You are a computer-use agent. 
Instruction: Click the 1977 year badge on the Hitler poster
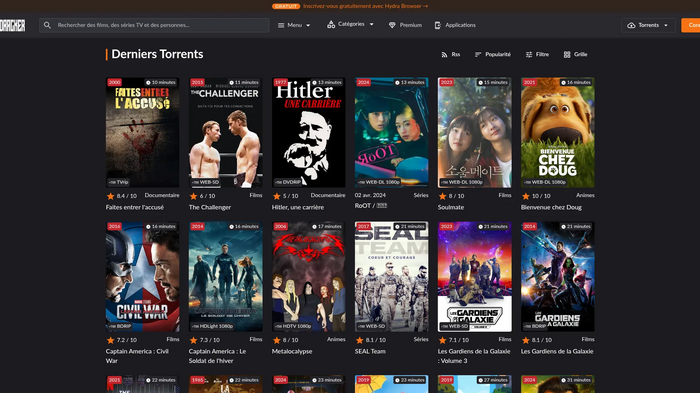click(x=281, y=82)
